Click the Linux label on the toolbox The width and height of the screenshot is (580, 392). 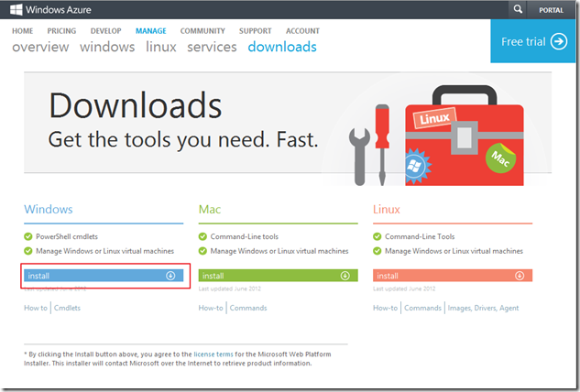coord(434,118)
